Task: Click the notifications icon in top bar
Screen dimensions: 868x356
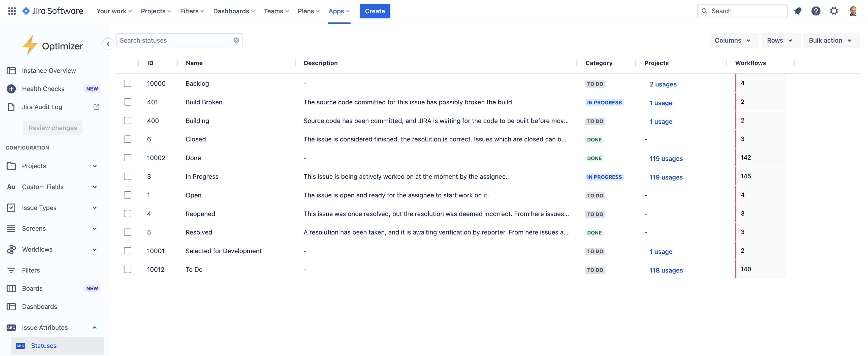Action: coord(798,11)
